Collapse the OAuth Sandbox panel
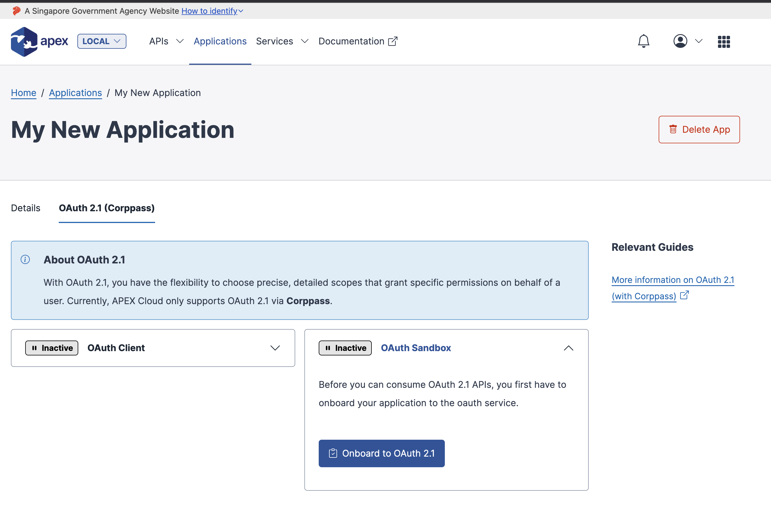The height and width of the screenshot is (532, 771). point(569,348)
